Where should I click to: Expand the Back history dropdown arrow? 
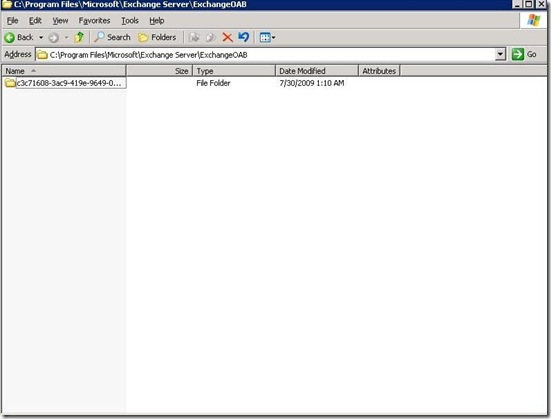41,38
